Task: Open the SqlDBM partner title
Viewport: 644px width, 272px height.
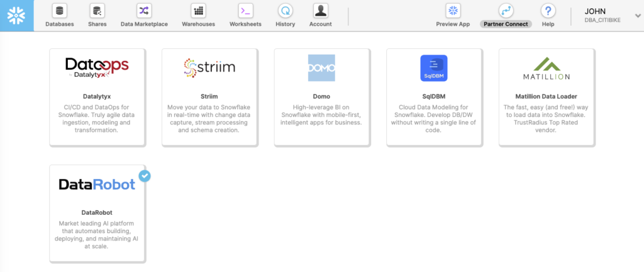Action: point(434,96)
